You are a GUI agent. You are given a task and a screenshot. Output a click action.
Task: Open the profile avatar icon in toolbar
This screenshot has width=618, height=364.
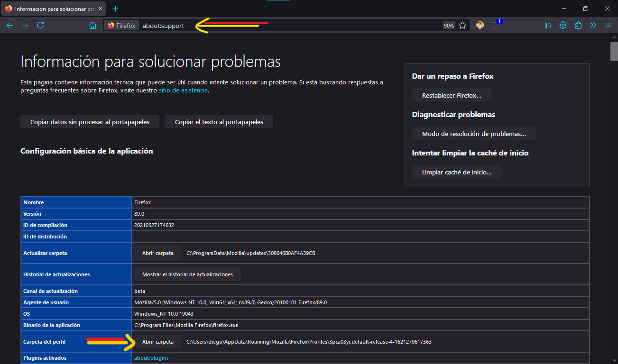(x=480, y=25)
